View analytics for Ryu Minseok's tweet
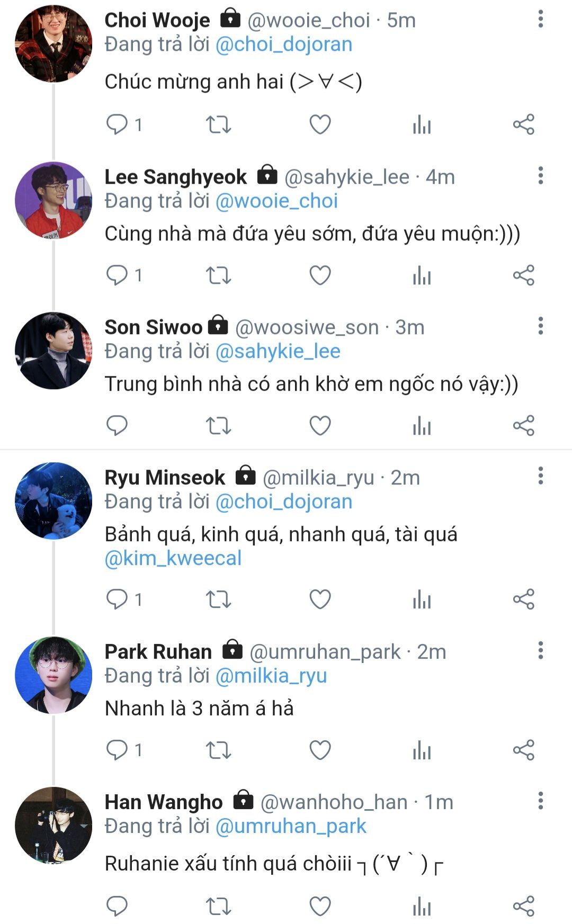The image size is (572, 924). click(x=422, y=599)
